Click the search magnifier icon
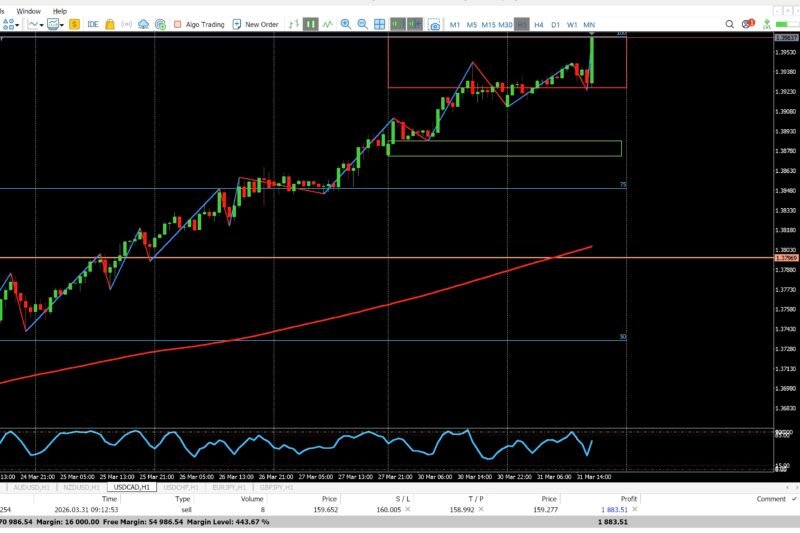The height and width of the screenshot is (533, 800). click(730, 24)
